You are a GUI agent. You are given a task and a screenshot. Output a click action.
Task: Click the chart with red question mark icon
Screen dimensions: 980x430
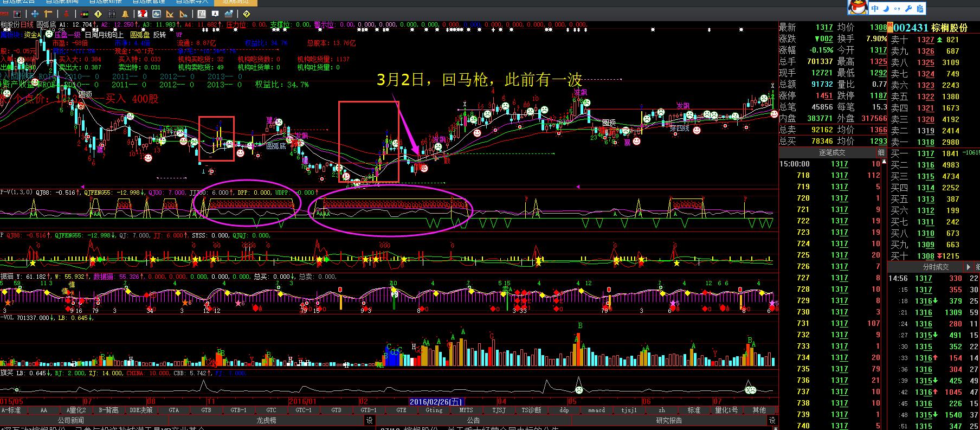coord(143,14)
